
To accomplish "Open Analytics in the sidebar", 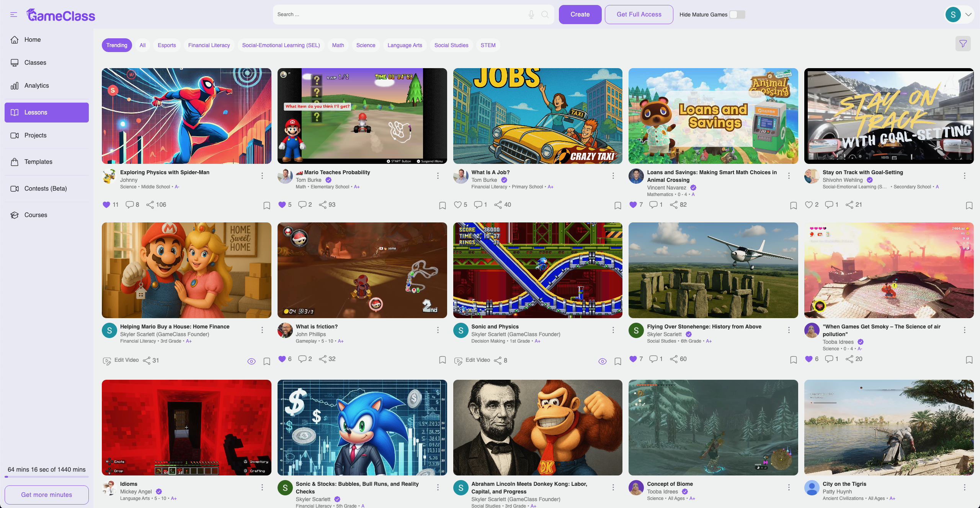I will coord(36,86).
